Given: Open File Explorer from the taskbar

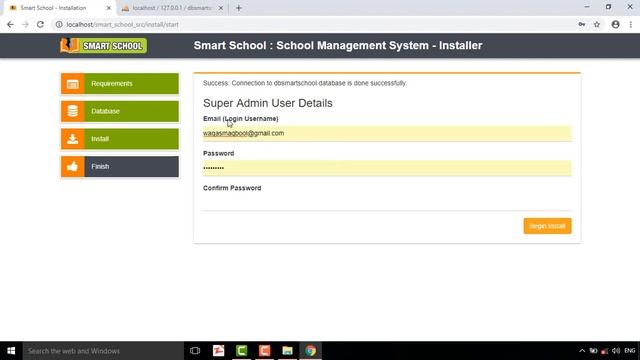Looking at the screenshot, I should click(287, 351).
